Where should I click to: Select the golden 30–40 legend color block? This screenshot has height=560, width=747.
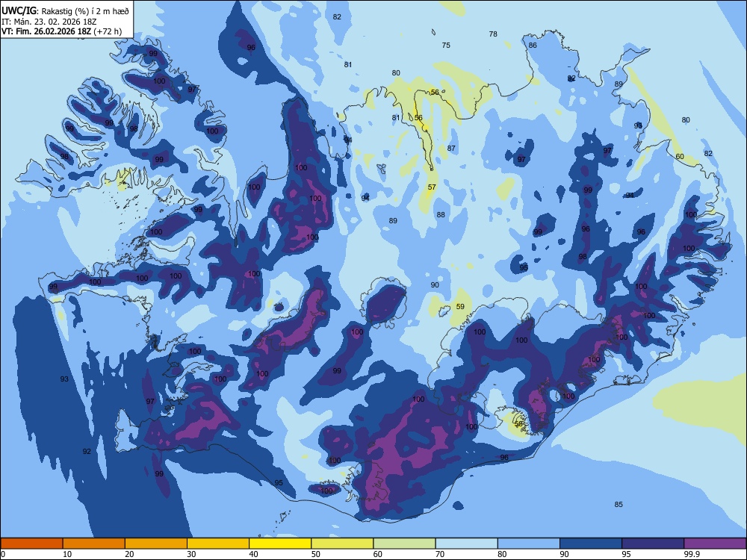pos(218,544)
